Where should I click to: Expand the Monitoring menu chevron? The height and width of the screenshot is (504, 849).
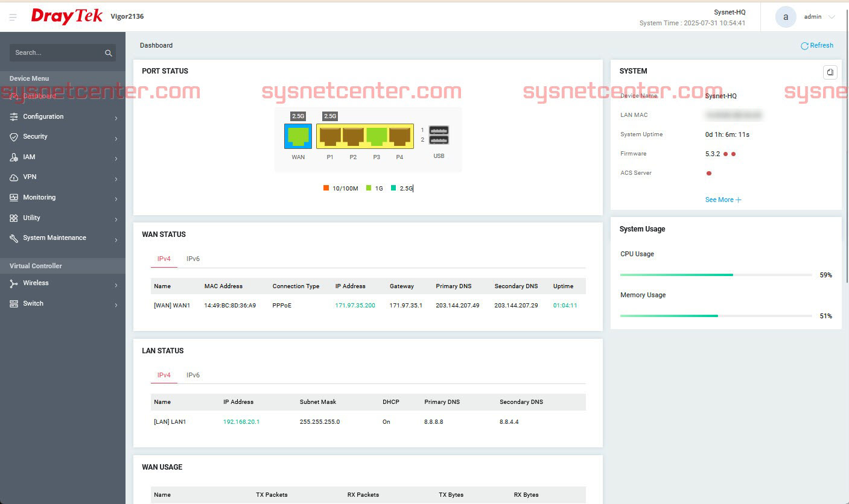click(116, 199)
